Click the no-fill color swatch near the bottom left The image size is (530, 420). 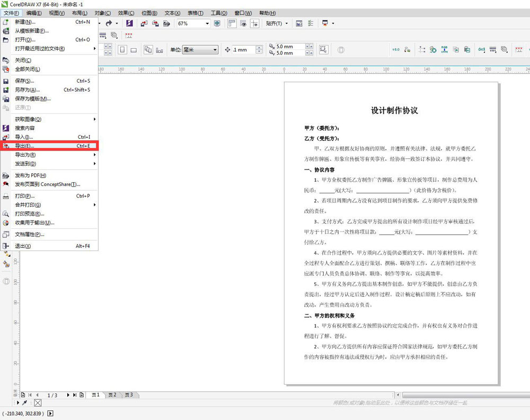[37, 403]
